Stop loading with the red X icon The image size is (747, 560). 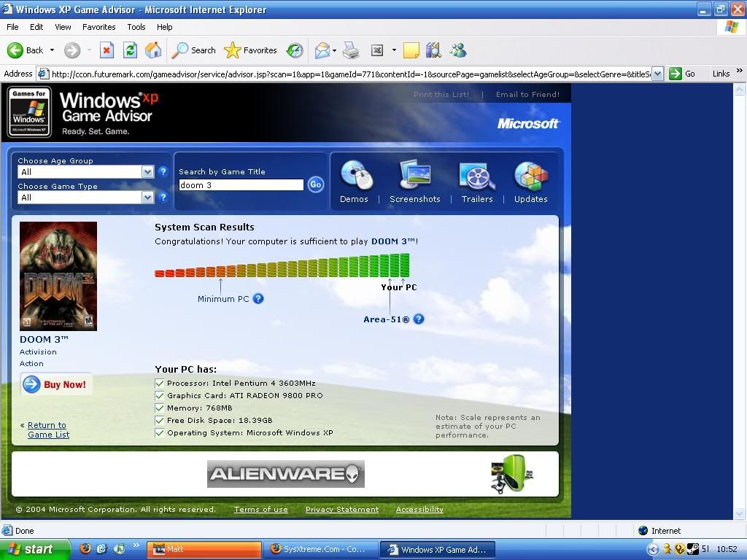[107, 50]
